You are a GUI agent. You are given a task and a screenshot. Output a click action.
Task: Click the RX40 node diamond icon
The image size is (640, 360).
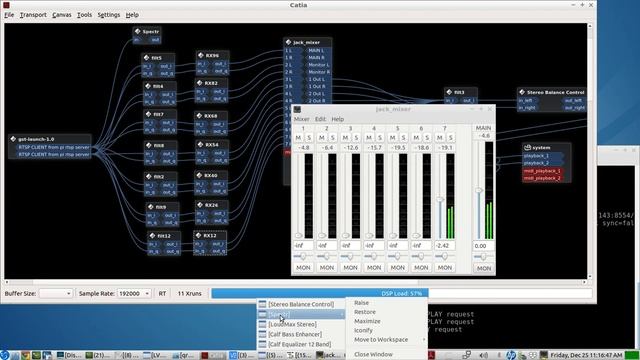(x=200, y=175)
